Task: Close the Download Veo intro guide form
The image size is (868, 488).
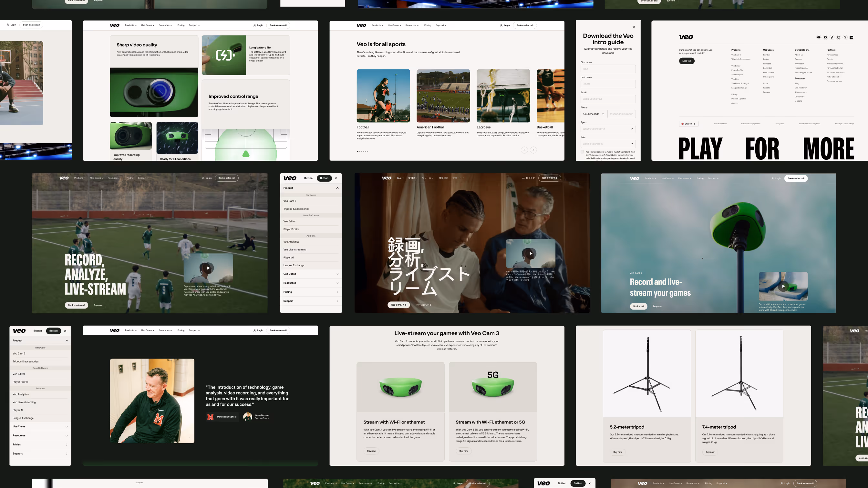Action: [634, 27]
